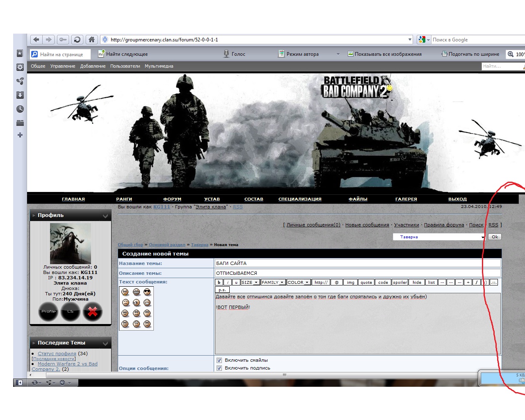Insert the first smiley in the grid
Image resolution: width=525 pixels, height=420 pixels.
(125, 292)
